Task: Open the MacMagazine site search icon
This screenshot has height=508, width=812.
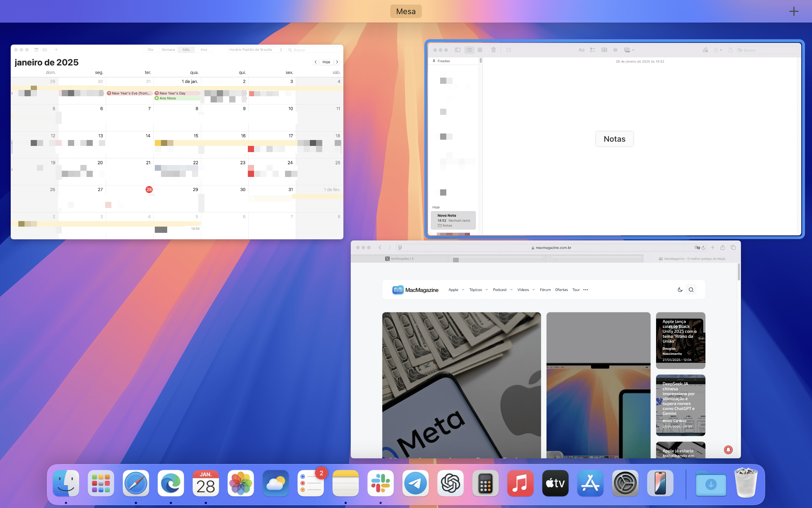Action: click(691, 290)
